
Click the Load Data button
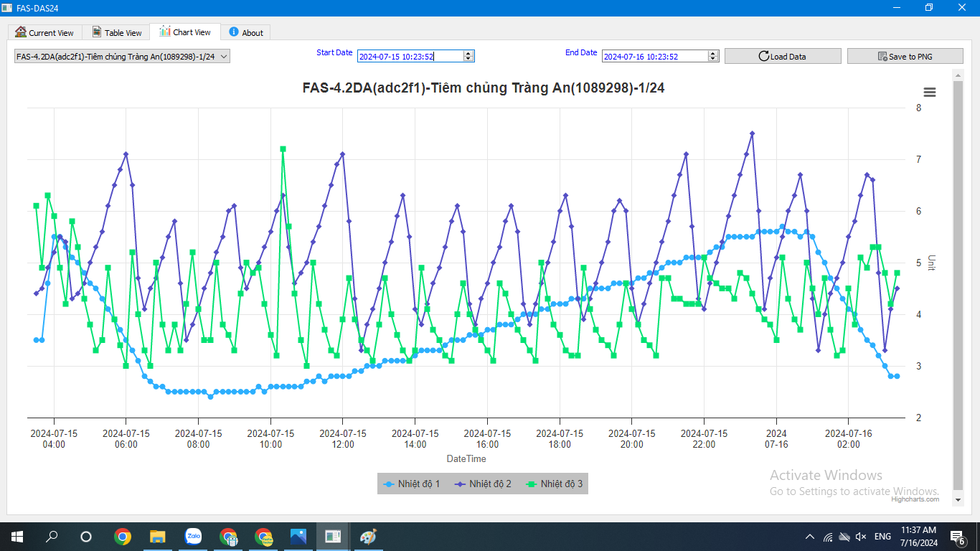(783, 56)
